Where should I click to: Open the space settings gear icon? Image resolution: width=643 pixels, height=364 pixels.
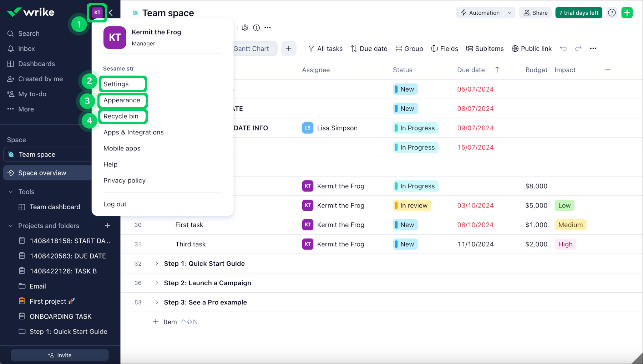coord(245,28)
